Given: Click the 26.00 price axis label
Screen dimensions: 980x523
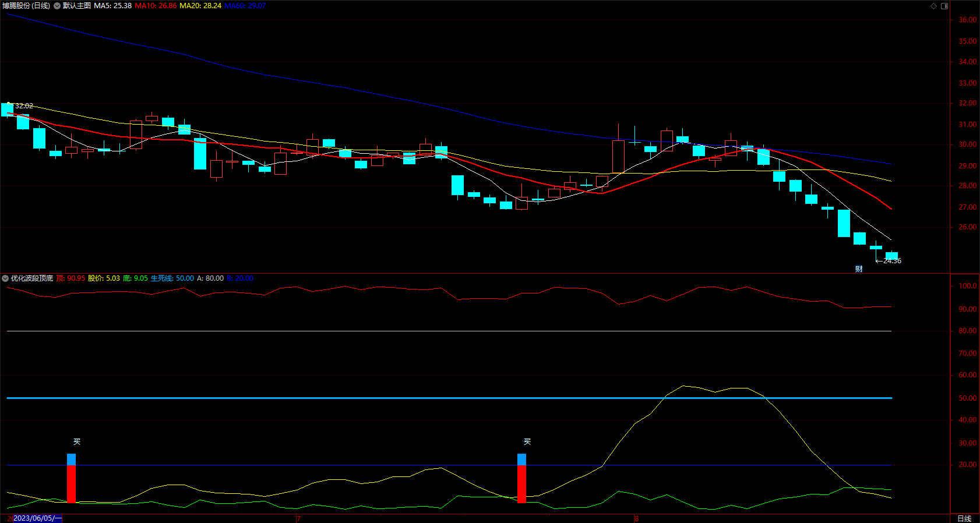Looking at the screenshot, I should 967,227.
